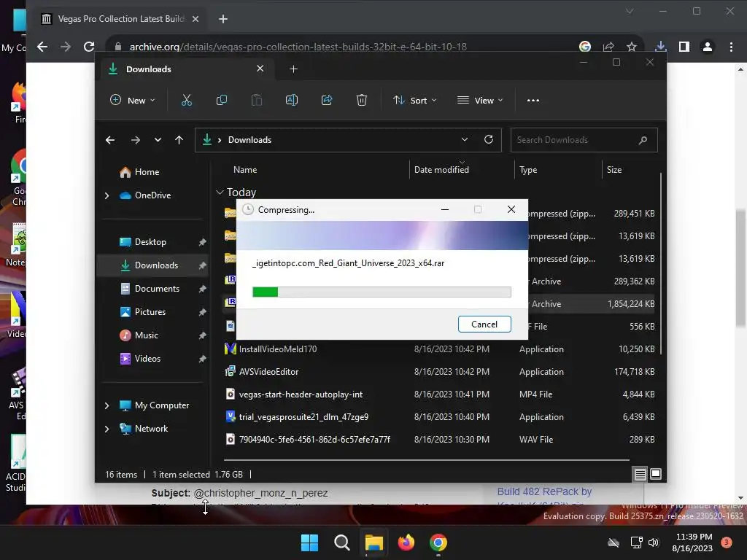The width and height of the screenshot is (747, 560).
Task: Expand Network tree node
Action: [107, 429]
